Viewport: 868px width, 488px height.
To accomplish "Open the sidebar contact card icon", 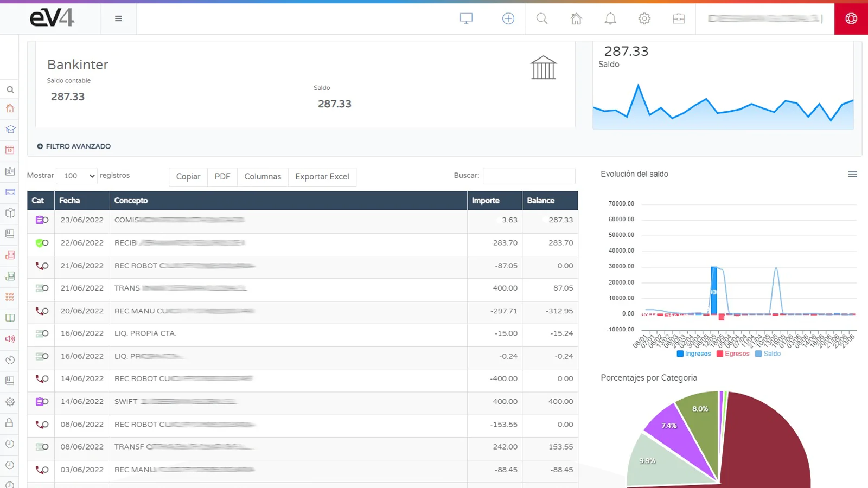I will tap(10, 171).
